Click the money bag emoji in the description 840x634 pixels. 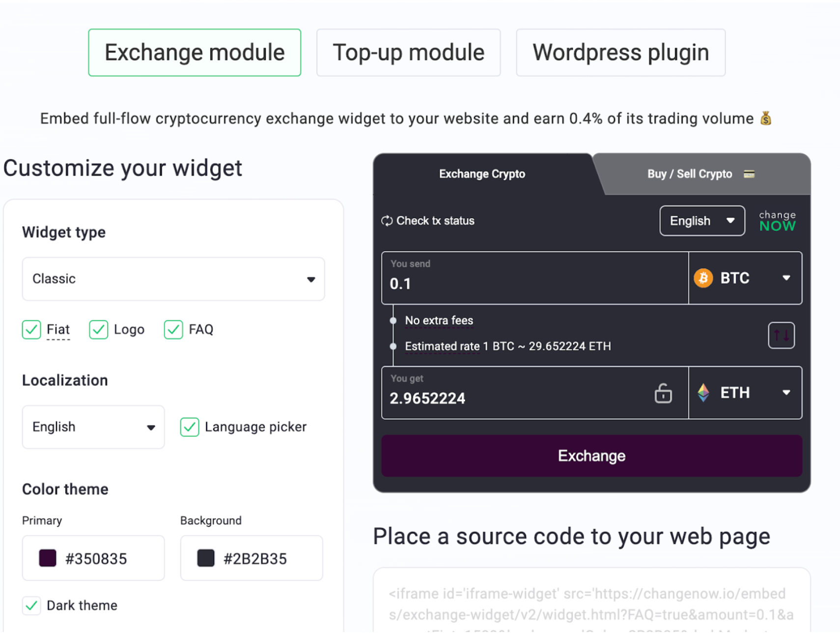pos(766,118)
